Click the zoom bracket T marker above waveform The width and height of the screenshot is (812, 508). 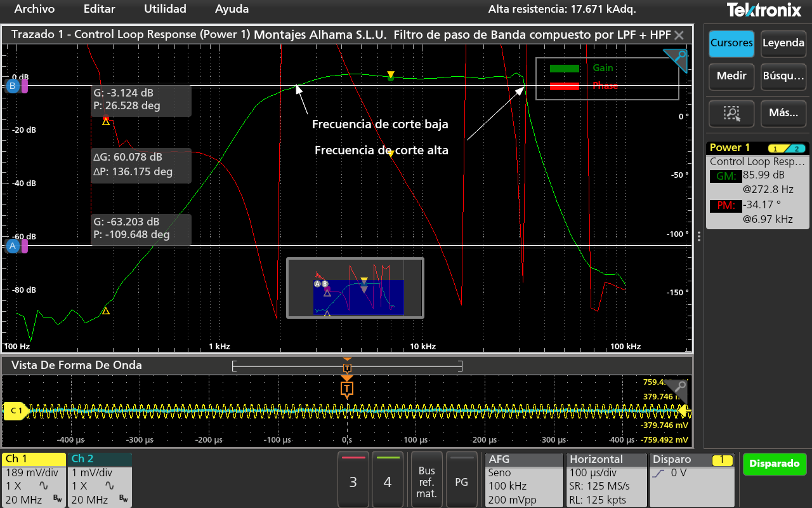(x=347, y=367)
